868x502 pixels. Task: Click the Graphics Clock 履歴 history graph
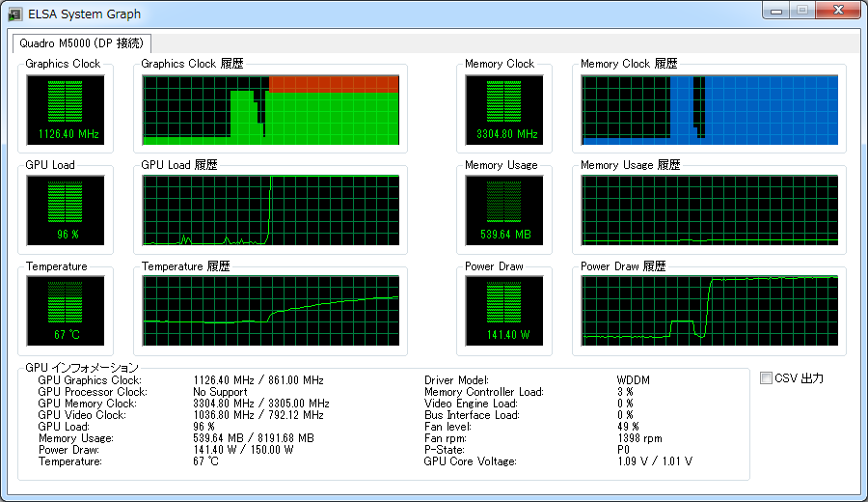tap(271, 110)
